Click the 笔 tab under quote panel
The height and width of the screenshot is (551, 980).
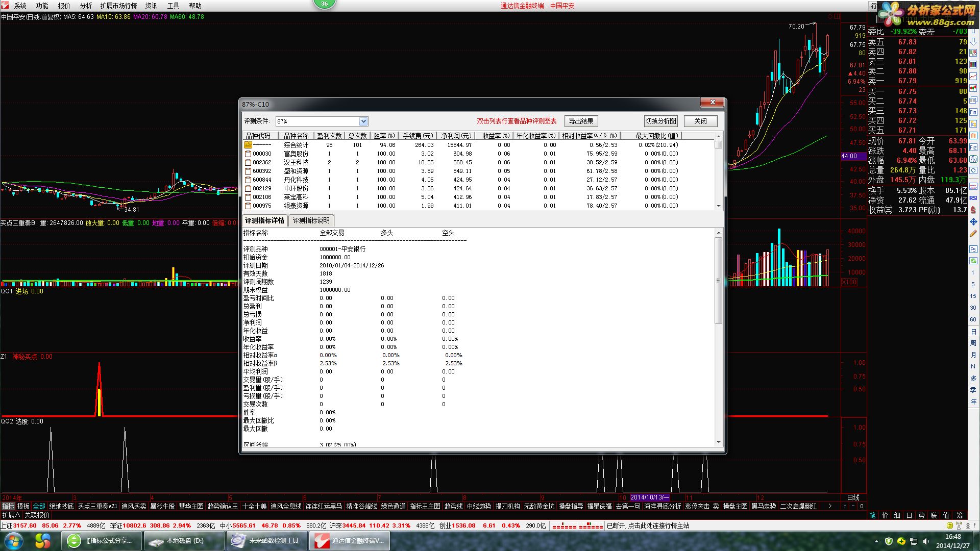click(873, 515)
